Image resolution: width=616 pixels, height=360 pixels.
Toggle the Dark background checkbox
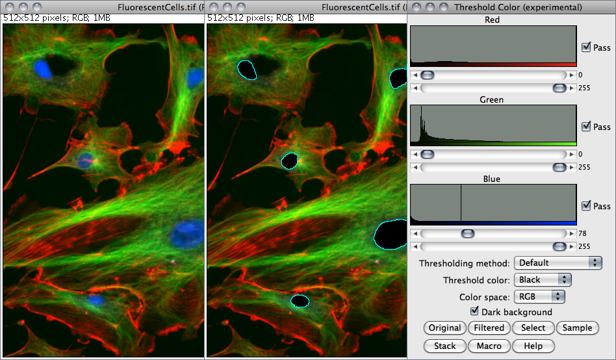point(475,311)
